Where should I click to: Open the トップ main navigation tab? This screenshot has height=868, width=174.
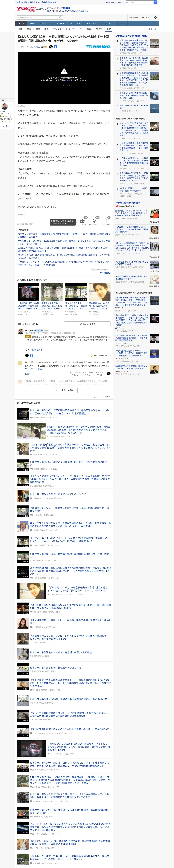coord(21,24)
